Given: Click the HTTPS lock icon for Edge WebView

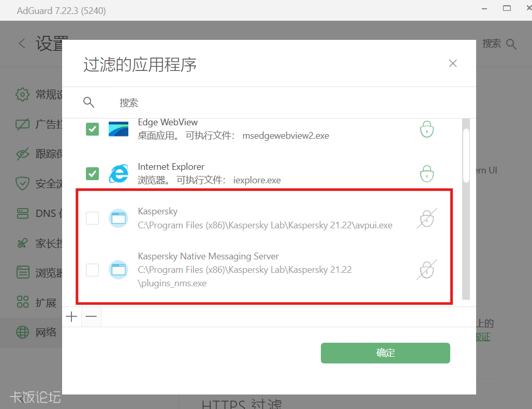Looking at the screenshot, I should point(426,129).
